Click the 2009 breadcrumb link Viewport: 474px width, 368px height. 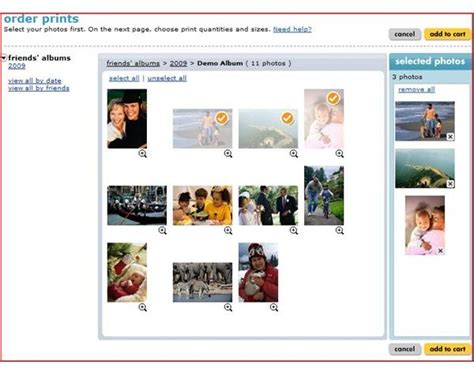tap(178, 63)
